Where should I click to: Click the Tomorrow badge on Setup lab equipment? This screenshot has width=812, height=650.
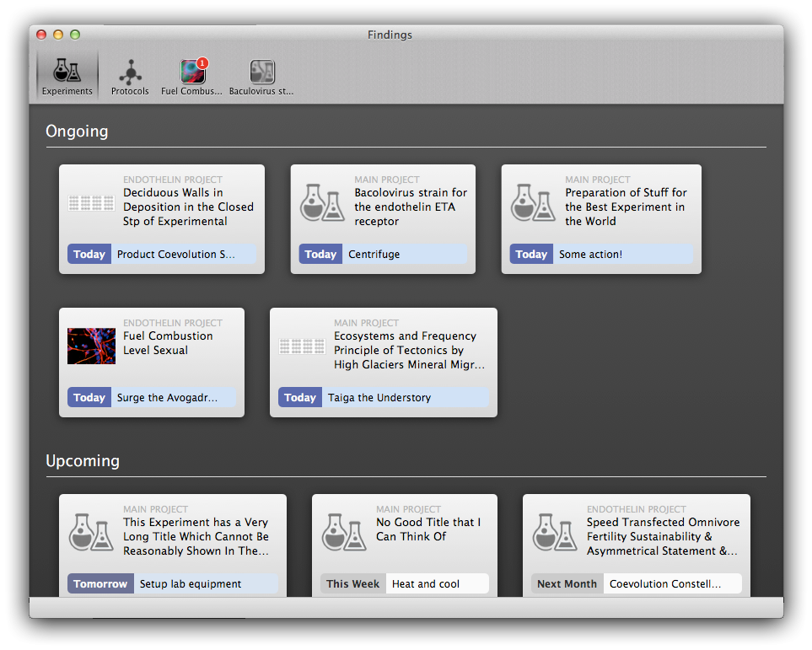tap(100, 583)
